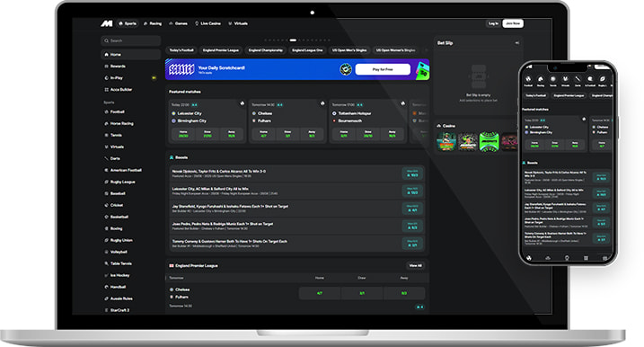This screenshot has height=347, width=644.
Task: Click the Join Now button
Action: [x=513, y=23]
